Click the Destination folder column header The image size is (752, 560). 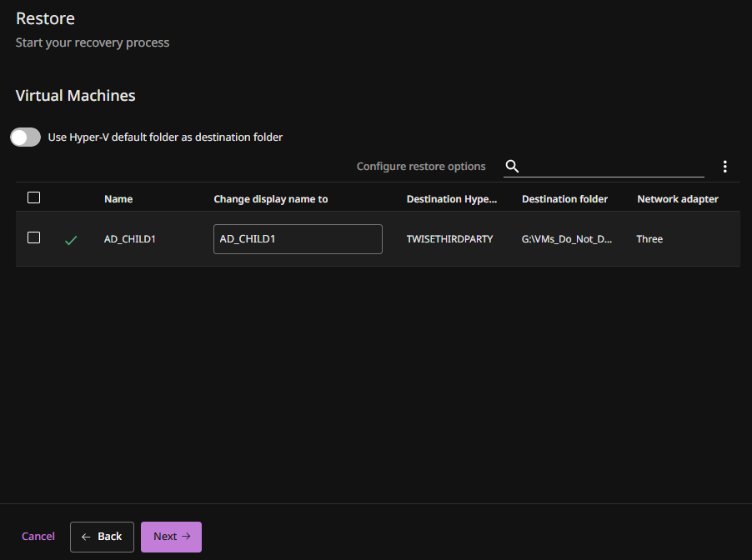[564, 199]
